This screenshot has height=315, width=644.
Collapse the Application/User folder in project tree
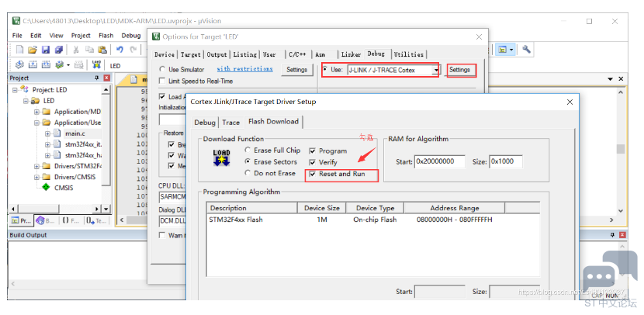point(36,123)
